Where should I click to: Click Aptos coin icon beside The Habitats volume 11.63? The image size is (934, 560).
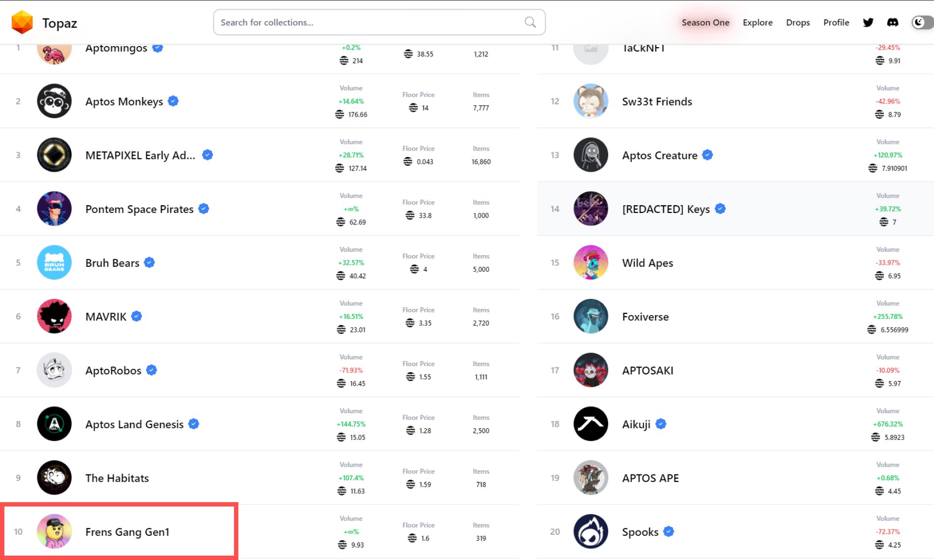341,491
